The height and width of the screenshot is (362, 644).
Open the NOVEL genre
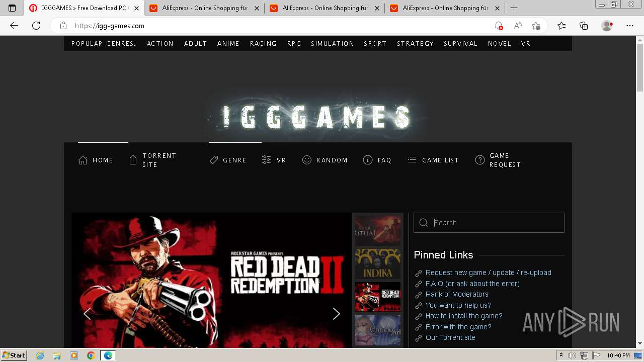(x=500, y=44)
